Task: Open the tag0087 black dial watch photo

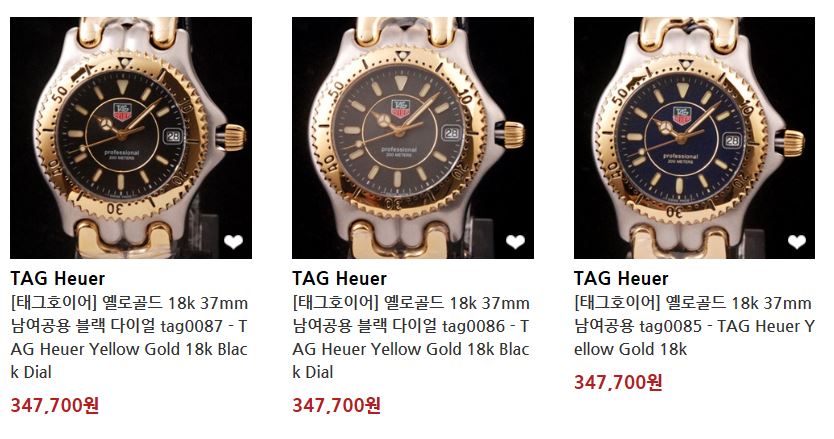Action: point(131,138)
